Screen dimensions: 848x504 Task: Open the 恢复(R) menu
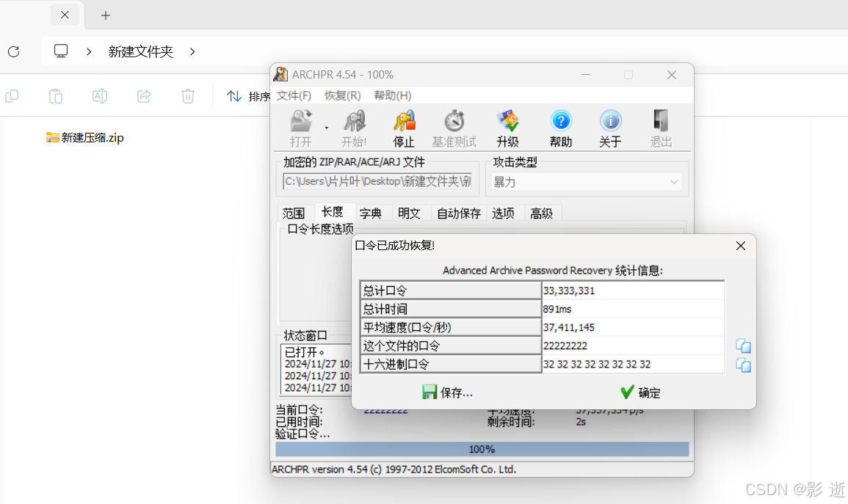tap(342, 95)
